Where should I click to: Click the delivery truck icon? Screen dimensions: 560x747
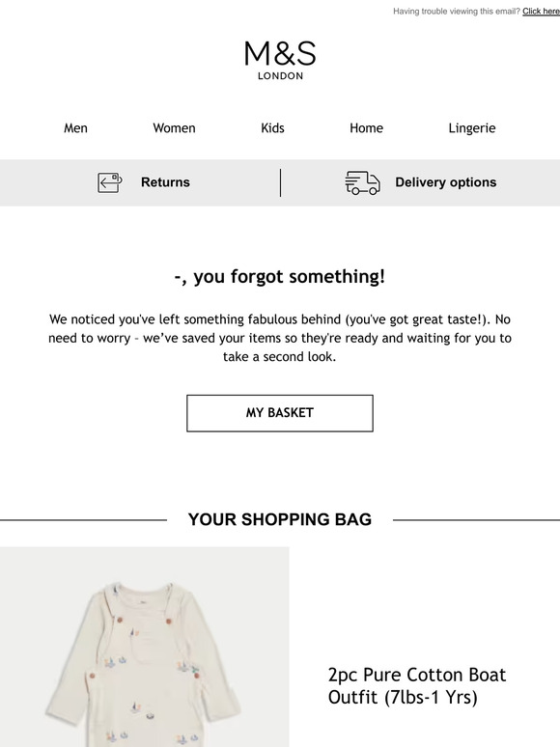(x=362, y=183)
